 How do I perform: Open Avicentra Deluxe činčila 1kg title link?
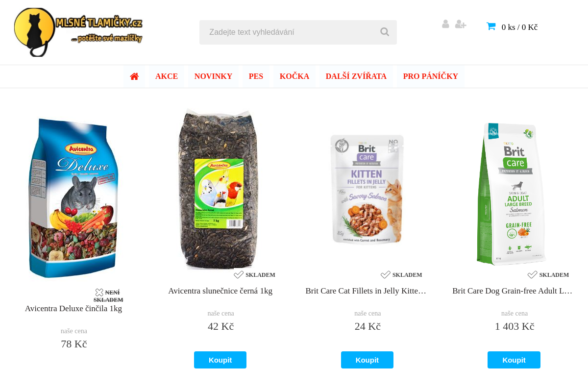click(73, 309)
